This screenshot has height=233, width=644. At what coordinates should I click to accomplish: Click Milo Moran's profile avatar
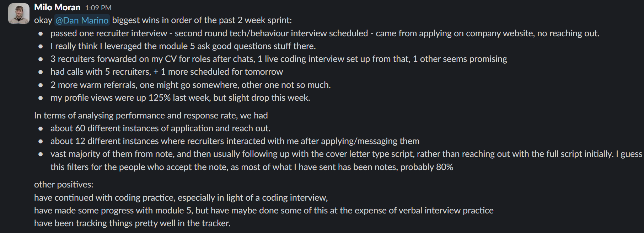[18, 14]
